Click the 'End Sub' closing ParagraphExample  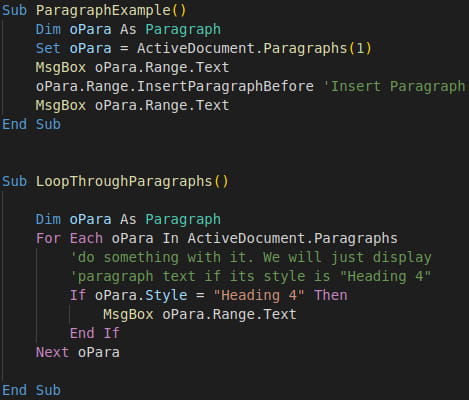(x=31, y=124)
